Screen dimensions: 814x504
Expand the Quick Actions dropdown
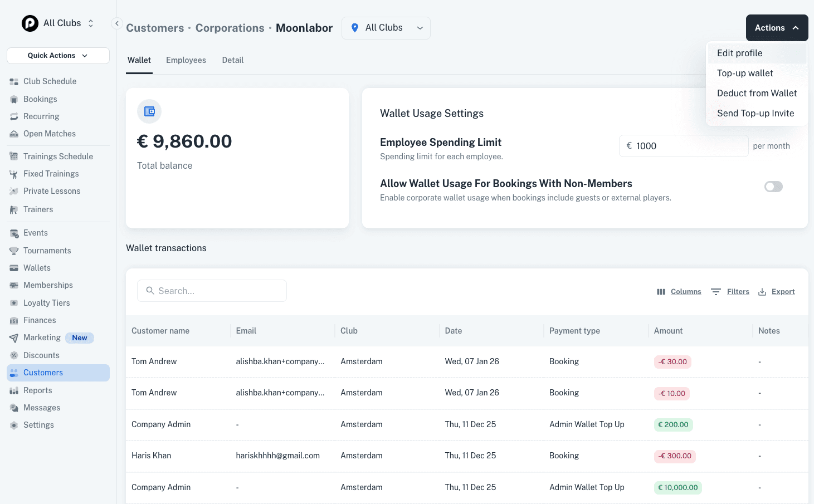click(58, 56)
